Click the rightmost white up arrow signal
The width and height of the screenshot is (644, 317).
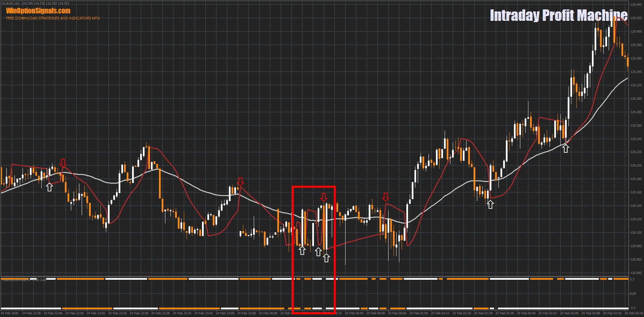click(x=566, y=148)
